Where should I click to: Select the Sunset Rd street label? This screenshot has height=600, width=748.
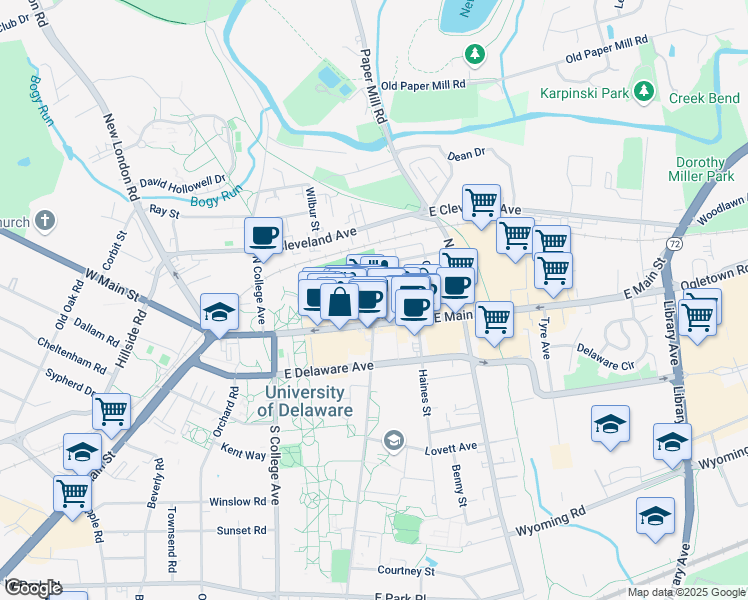241,530
